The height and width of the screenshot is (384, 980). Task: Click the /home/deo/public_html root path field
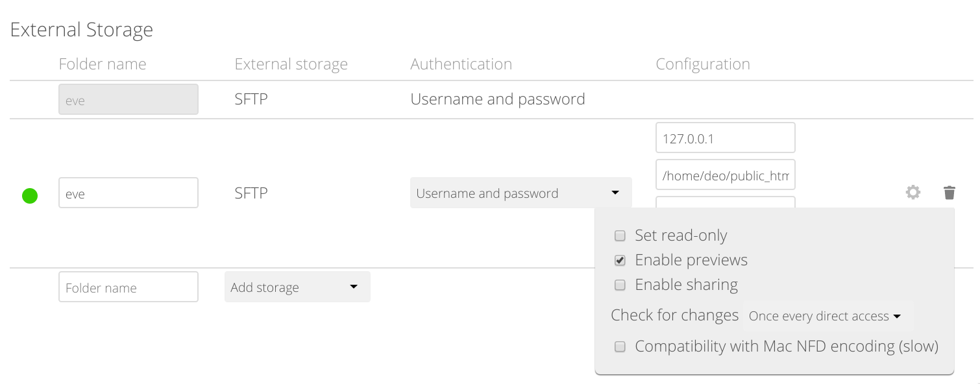coord(725,175)
